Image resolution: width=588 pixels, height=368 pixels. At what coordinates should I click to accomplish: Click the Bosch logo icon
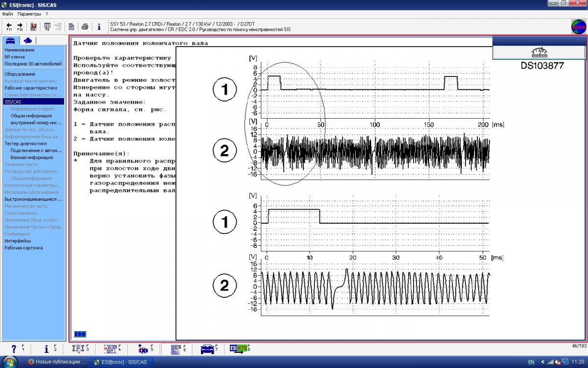(579, 26)
